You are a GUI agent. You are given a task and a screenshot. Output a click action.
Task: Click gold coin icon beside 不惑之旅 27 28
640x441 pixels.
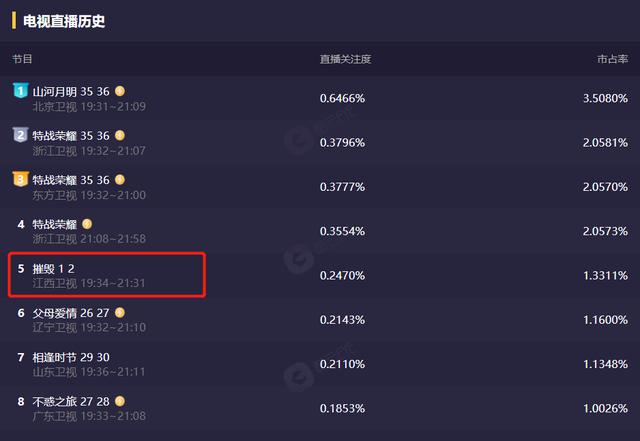tap(120, 401)
